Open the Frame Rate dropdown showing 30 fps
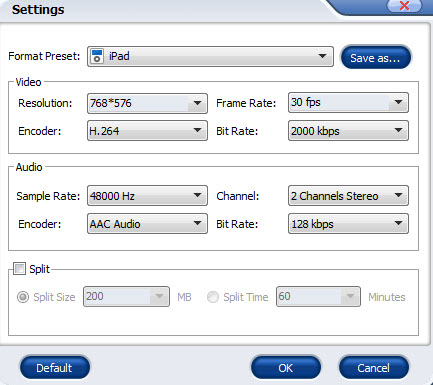 pyautogui.click(x=348, y=103)
